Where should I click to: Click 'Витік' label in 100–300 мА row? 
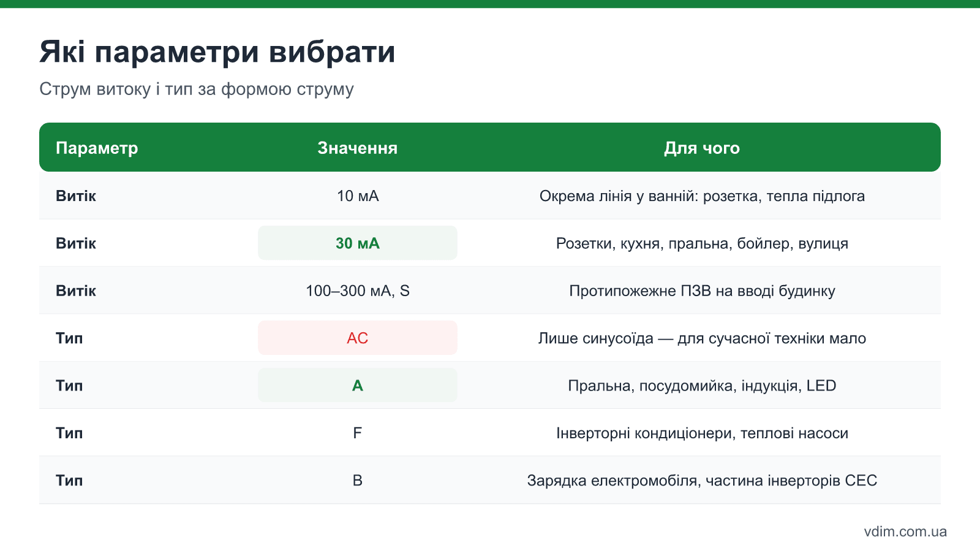(76, 291)
